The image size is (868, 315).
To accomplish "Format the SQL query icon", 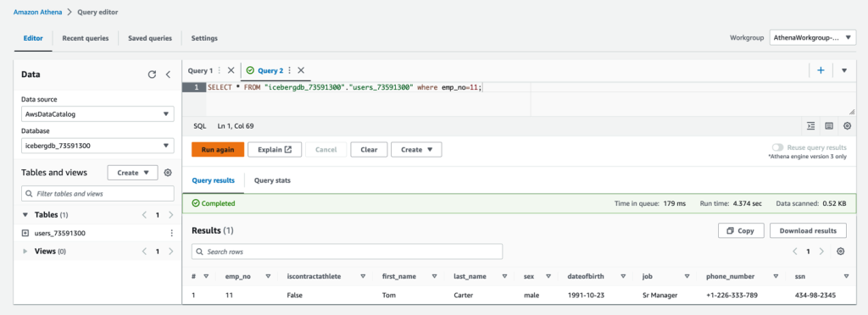I will (811, 126).
